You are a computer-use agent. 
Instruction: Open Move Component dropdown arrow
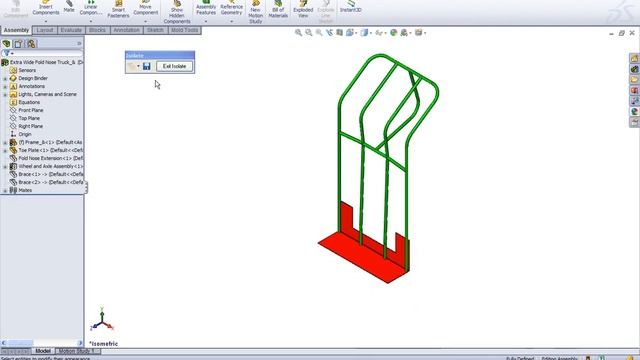[x=145, y=21]
